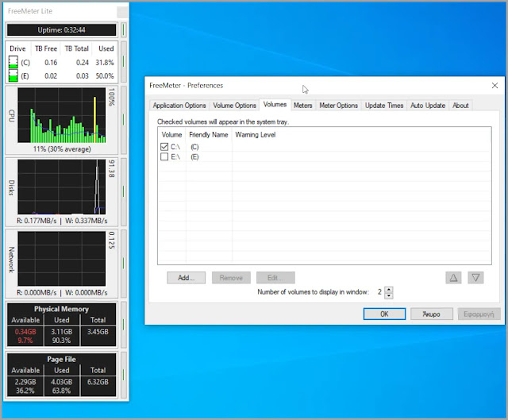
Task: Select the (C) friendly name cell
Action: [x=194, y=147]
